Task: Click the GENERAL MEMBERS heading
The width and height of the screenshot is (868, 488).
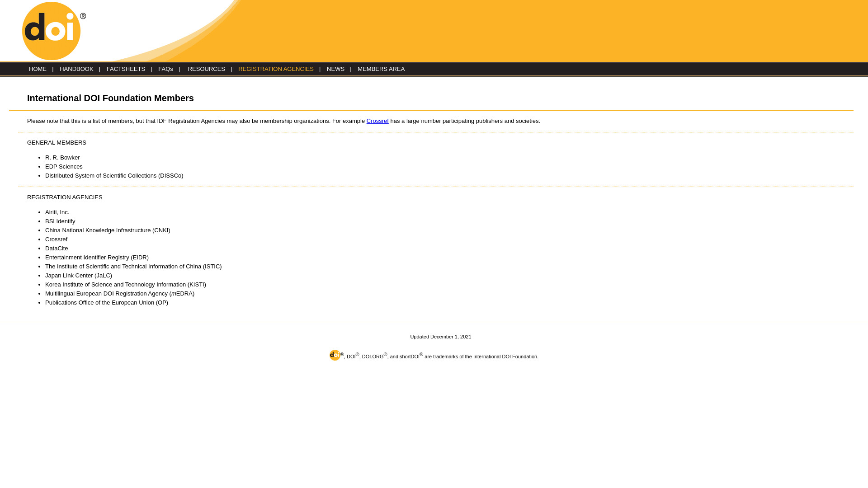Action: 57,143
